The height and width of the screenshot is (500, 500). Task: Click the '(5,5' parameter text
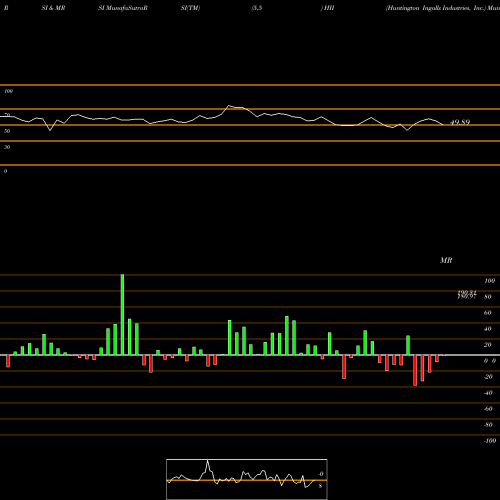click(257, 8)
